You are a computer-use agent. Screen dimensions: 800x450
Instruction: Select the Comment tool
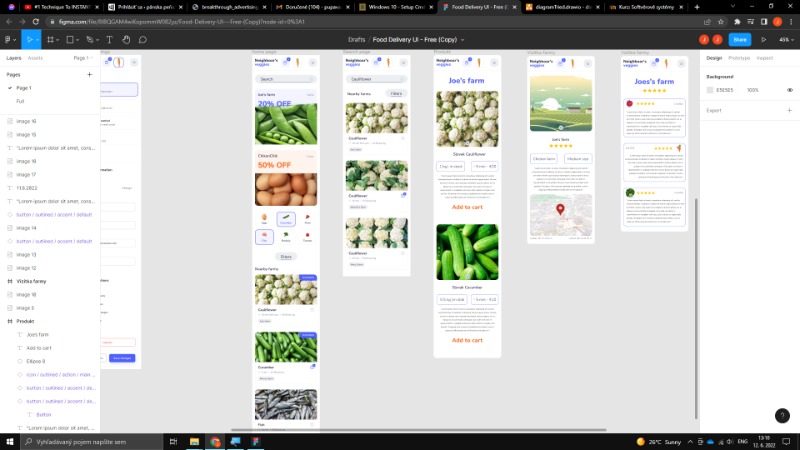click(143, 39)
